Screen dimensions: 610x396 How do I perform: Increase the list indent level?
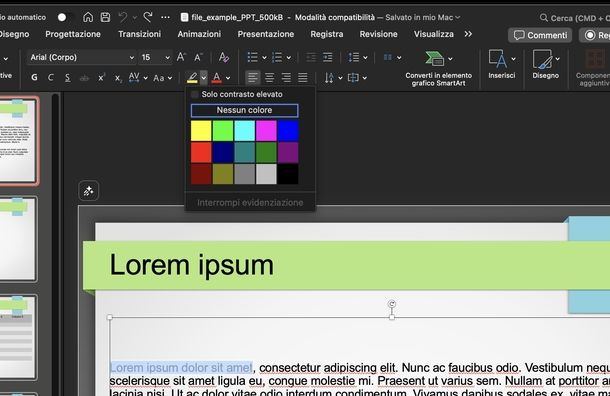coord(328,58)
